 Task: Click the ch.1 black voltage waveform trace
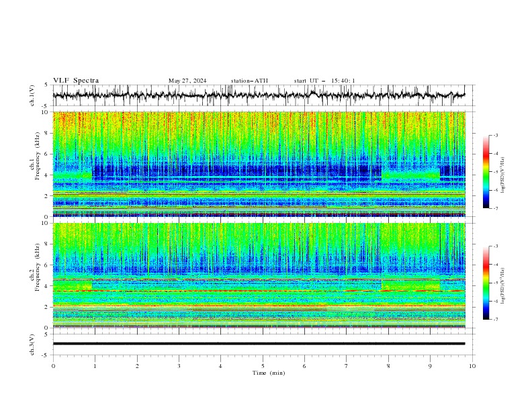[259, 95]
